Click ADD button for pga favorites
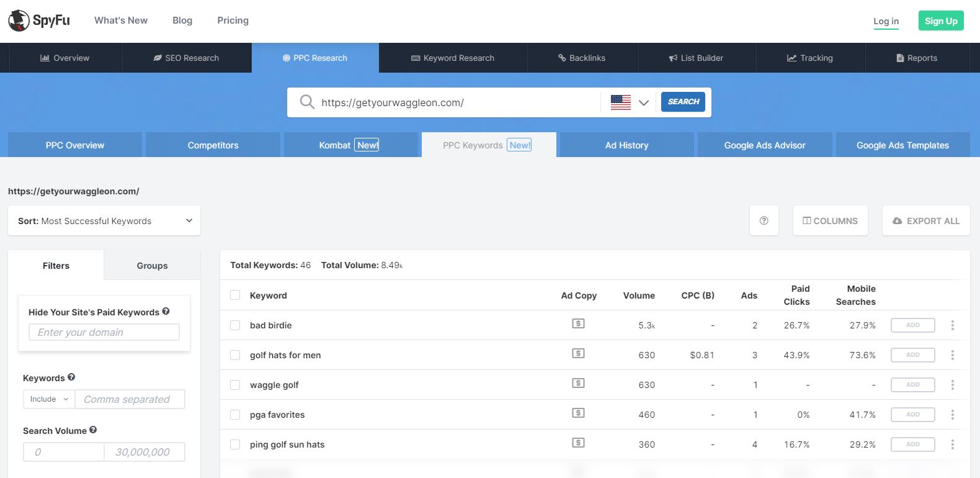The height and width of the screenshot is (478, 980). coord(912,414)
